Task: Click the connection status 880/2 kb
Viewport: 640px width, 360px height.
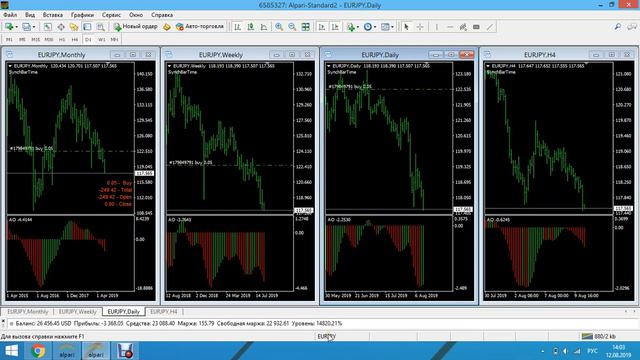Action: 599,336
